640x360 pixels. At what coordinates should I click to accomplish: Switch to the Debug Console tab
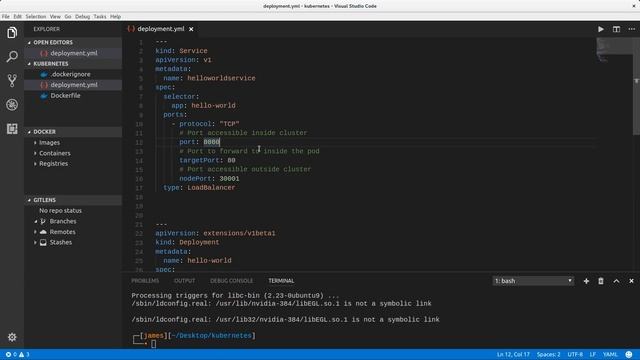tap(231, 281)
